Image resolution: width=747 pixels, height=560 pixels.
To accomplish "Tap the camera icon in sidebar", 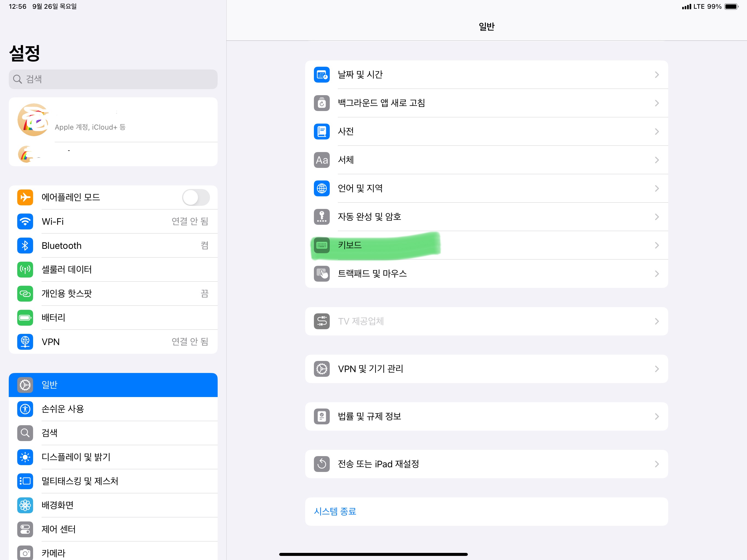I will [25, 553].
